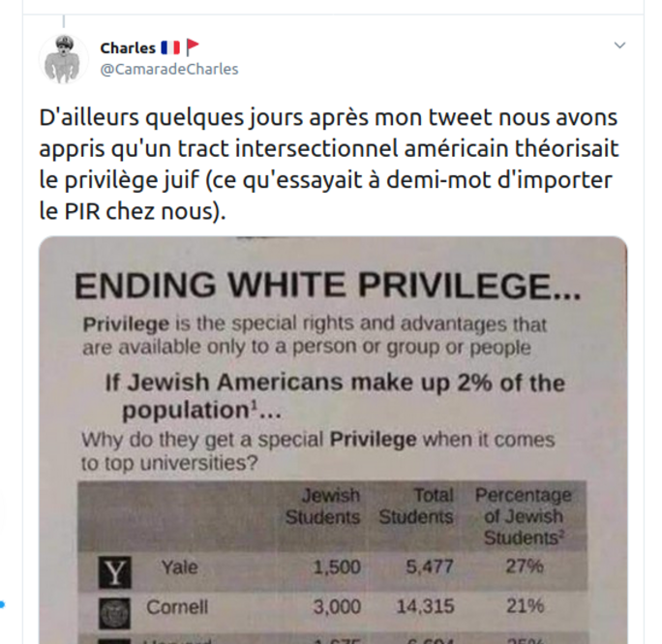The image size is (662, 644).
Task: Click the Cornell seal logo in flyer
Action: (x=115, y=613)
